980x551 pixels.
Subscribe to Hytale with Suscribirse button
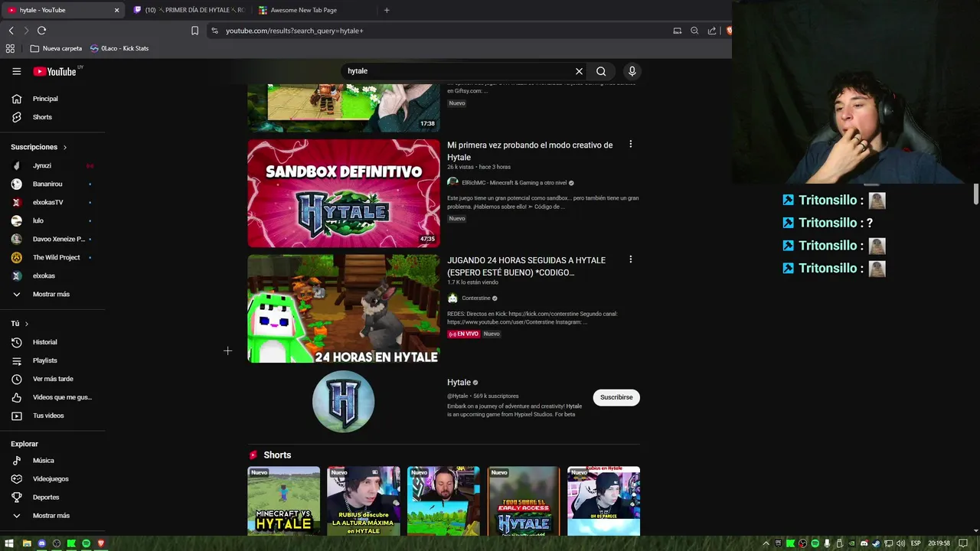pyautogui.click(x=616, y=397)
